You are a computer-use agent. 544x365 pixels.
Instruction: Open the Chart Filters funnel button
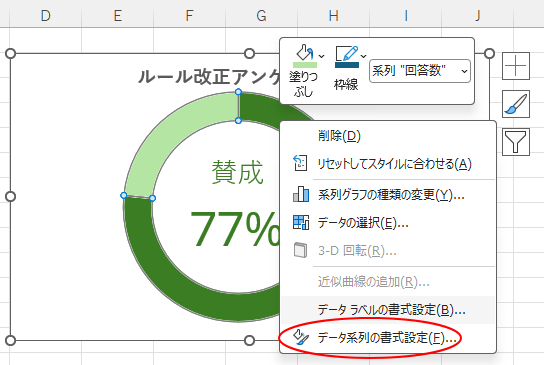tap(516, 142)
